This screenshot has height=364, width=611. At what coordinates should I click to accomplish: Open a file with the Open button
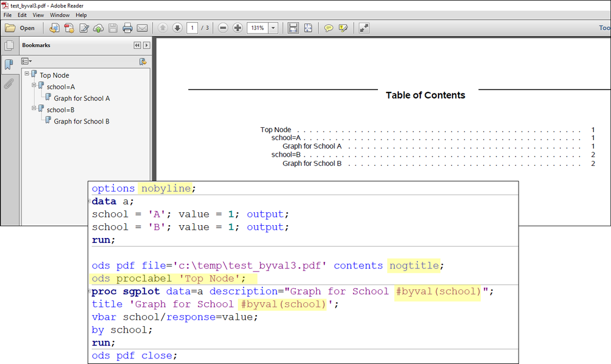pos(20,28)
